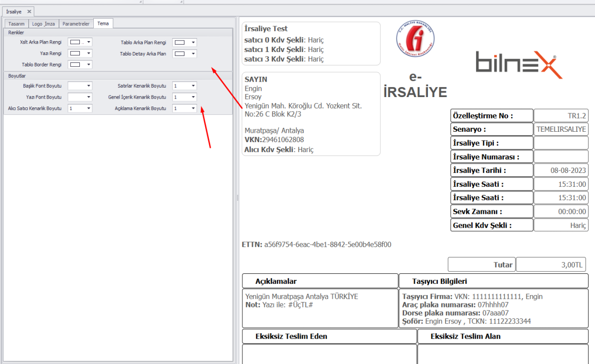
Task: Expand the Tablo Arka Plan Rengi dropdown arrow
Action: click(193, 43)
